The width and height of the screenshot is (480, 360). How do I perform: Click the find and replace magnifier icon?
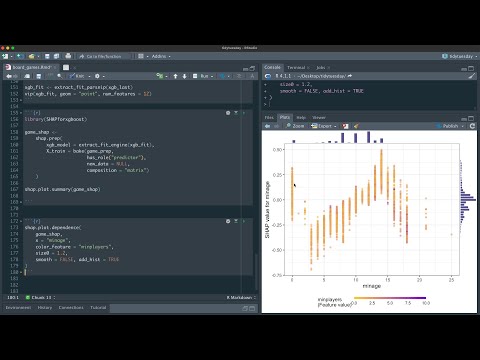(x=60, y=76)
